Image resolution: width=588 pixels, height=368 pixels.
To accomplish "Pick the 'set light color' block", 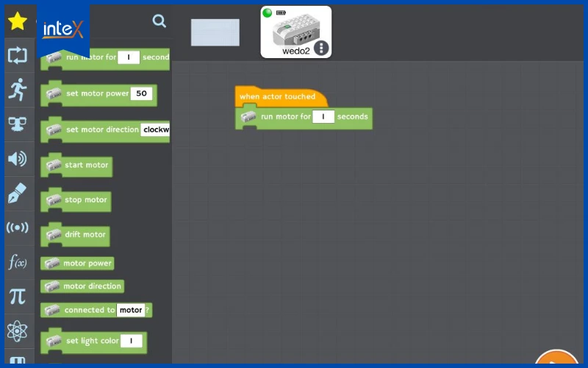I will click(x=94, y=341).
